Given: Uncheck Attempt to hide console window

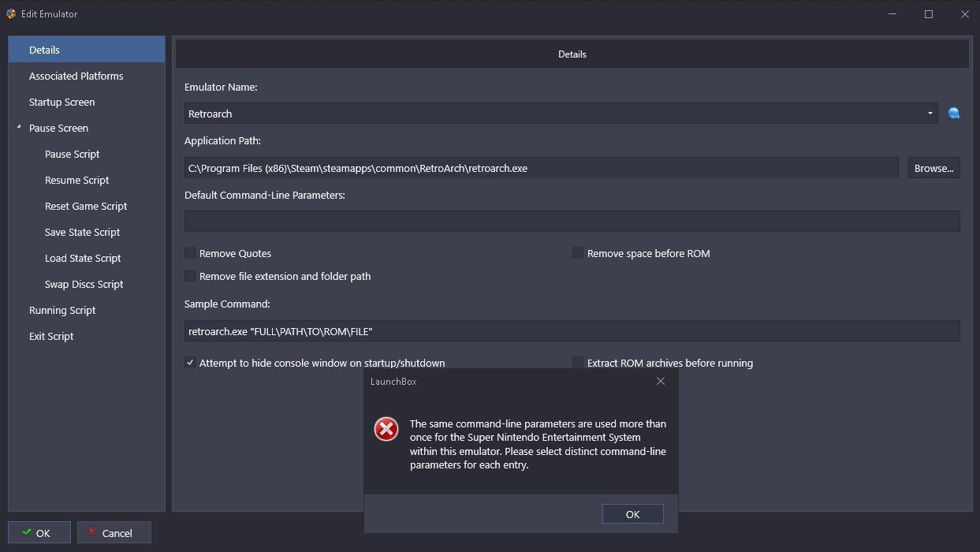Looking at the screenshot, I should 190,363.
